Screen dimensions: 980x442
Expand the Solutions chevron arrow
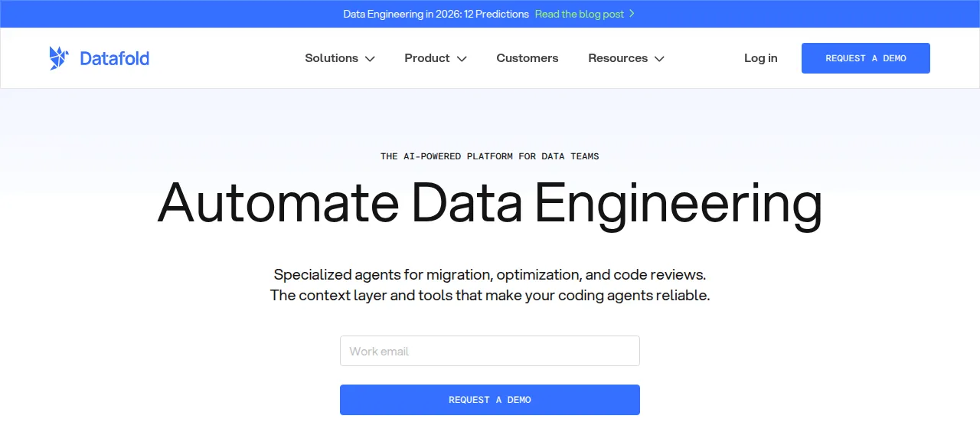[x=370, y=59]
